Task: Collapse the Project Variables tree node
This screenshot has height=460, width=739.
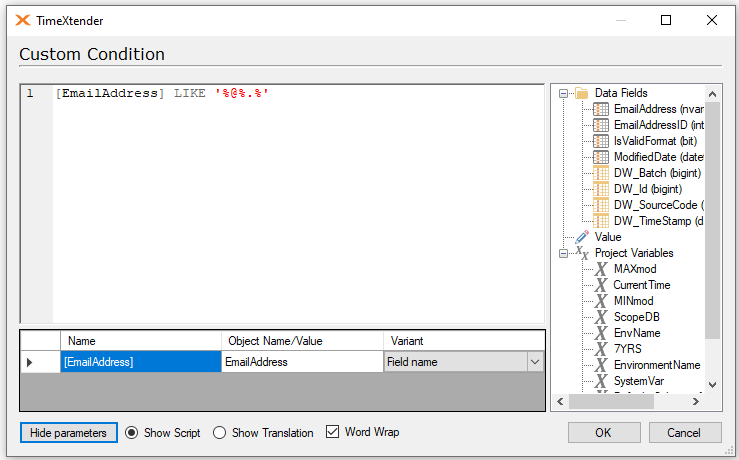Action: [563, 254]
